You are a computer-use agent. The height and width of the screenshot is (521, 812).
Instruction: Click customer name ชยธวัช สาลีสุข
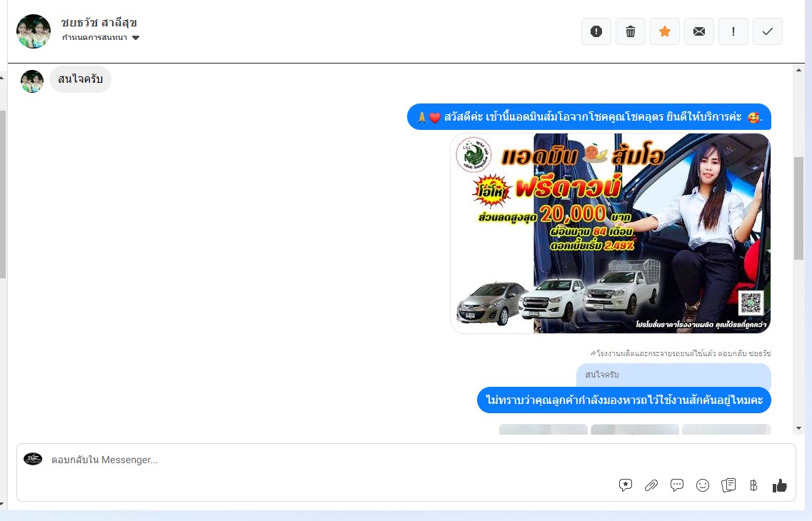tap(99, 23)
